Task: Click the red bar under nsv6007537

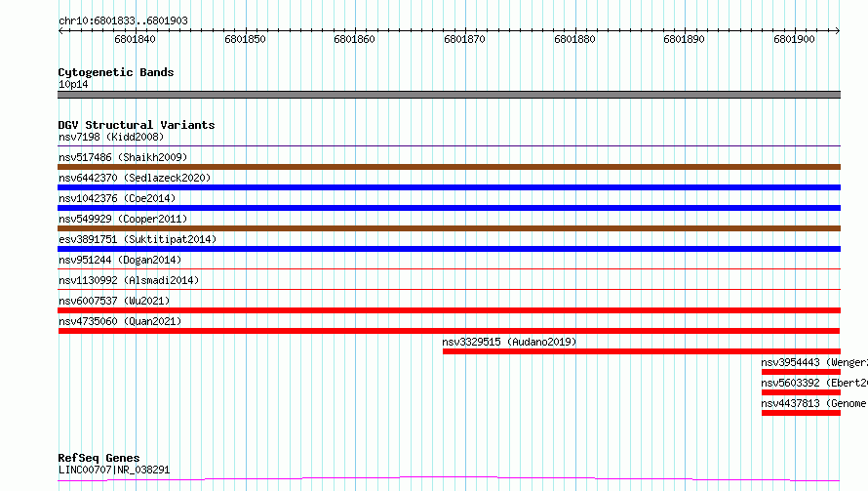Action: 449,310
